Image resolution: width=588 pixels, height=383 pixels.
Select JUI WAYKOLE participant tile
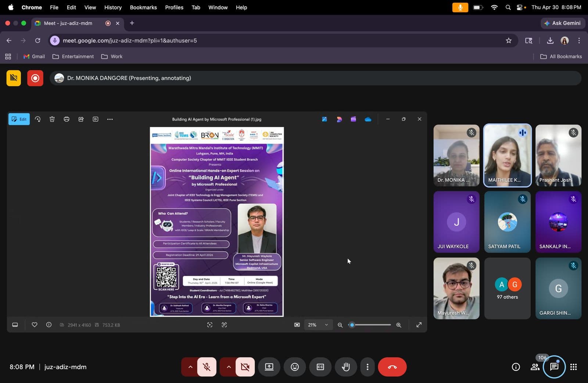(456, 222)
